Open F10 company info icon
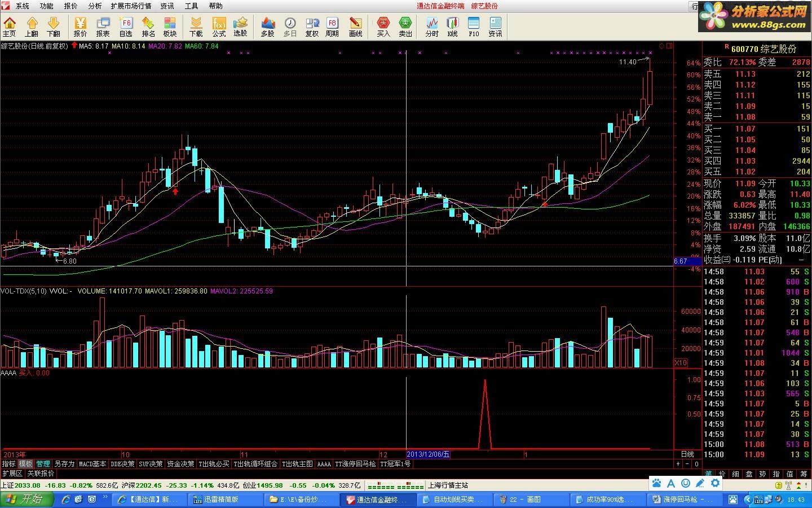812x508 pixels. coord(474,27)
